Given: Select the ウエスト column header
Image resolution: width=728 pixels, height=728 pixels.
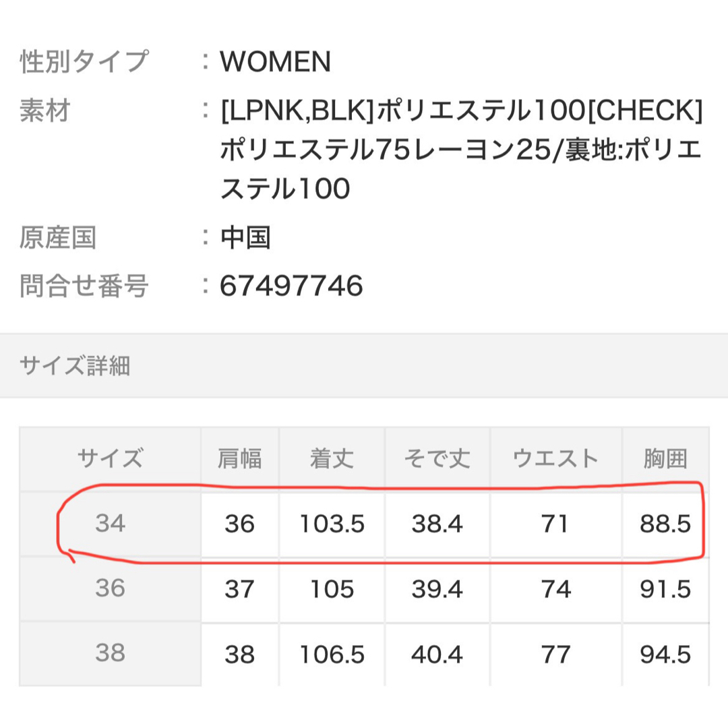Looking at the screenshot, I should 555,459.
